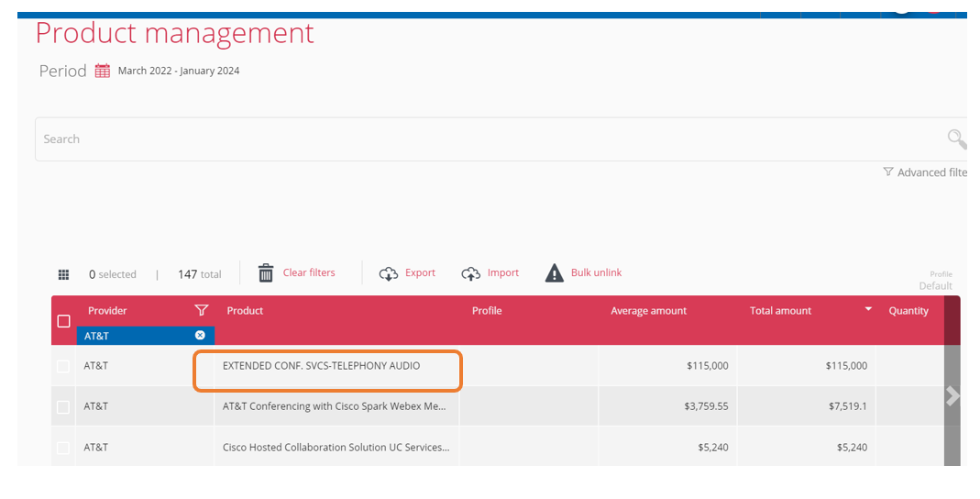
Task: Sort by the Product column header
Action: pyautogui.click(x=245, y=311)
